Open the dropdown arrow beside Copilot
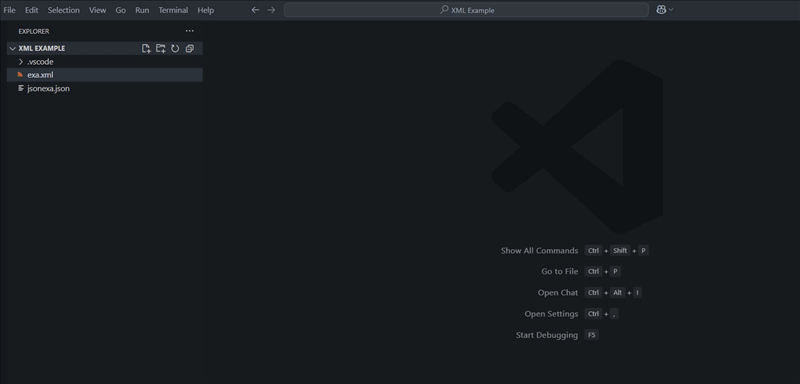This screenshot has width=800, height=384. pyautogui.click(x=671, y=10)
